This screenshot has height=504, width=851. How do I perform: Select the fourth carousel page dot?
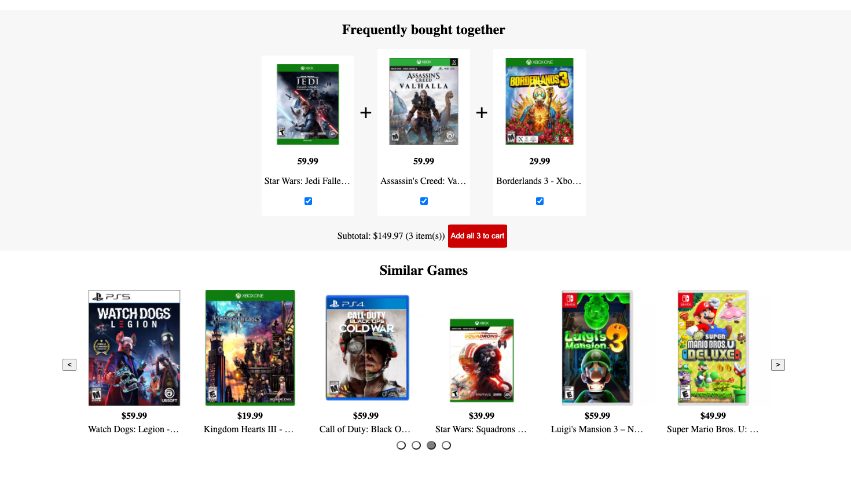tap(446, 445)
